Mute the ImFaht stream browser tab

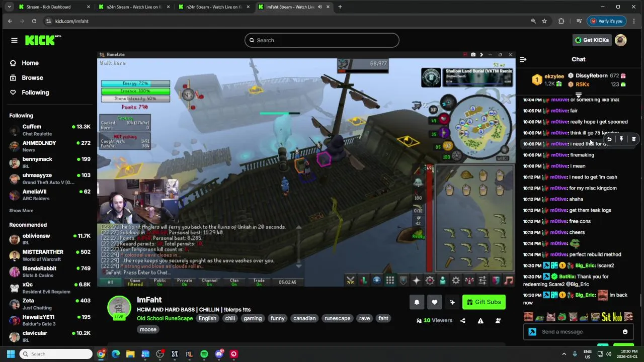click(x=320, y=7)
